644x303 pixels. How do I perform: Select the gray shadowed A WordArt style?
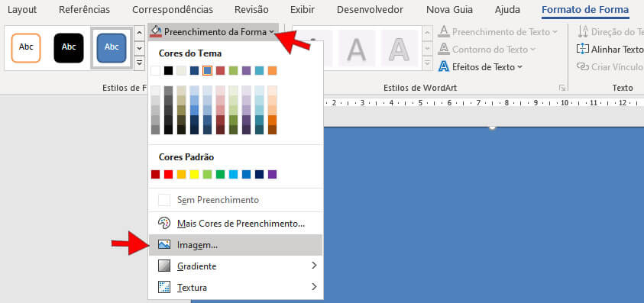[x=357, y=48]
